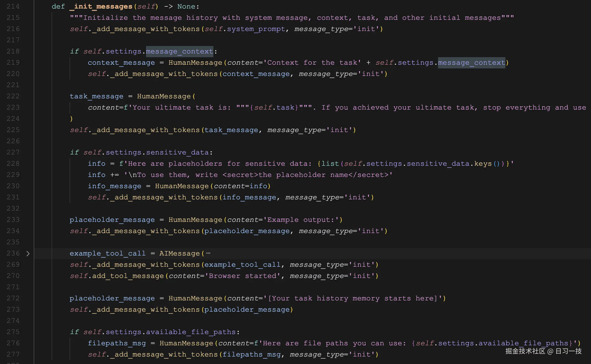Viewport: 591px width, 364px height.
Task: Click self.task placeholder on line 223
Action: pos(274,107)
